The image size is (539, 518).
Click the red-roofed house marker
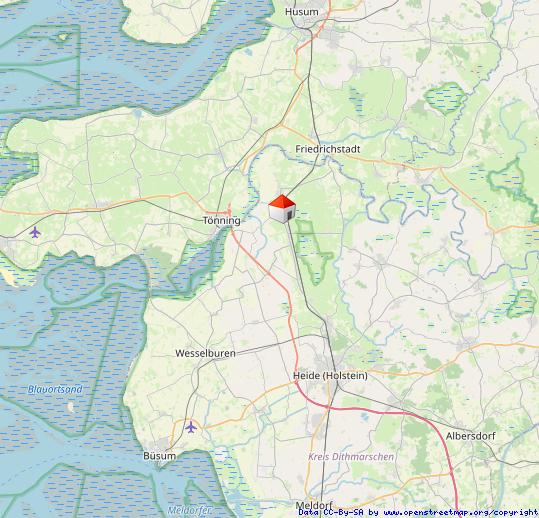pos(282,209)
